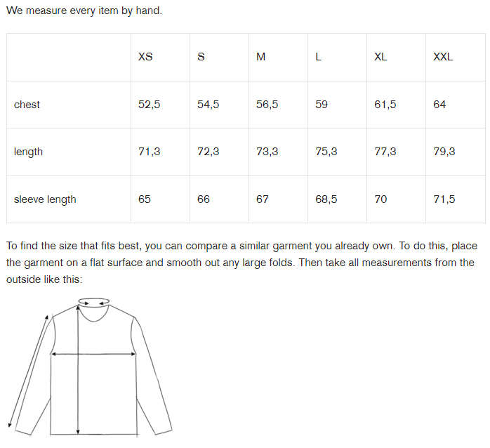Select sleeve length value 71,5 for XXL
The width and height of the screenshot is (490, 448).
[x=444, y=199]
